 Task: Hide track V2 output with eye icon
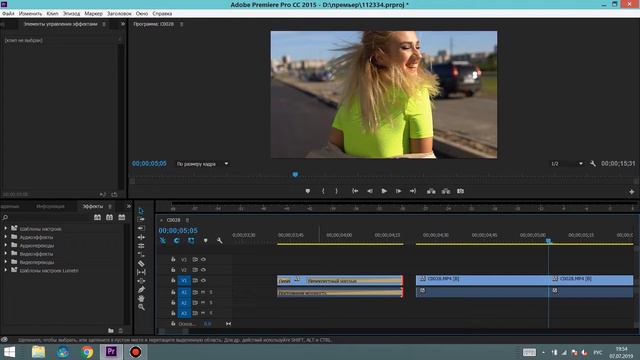[203, 270]
